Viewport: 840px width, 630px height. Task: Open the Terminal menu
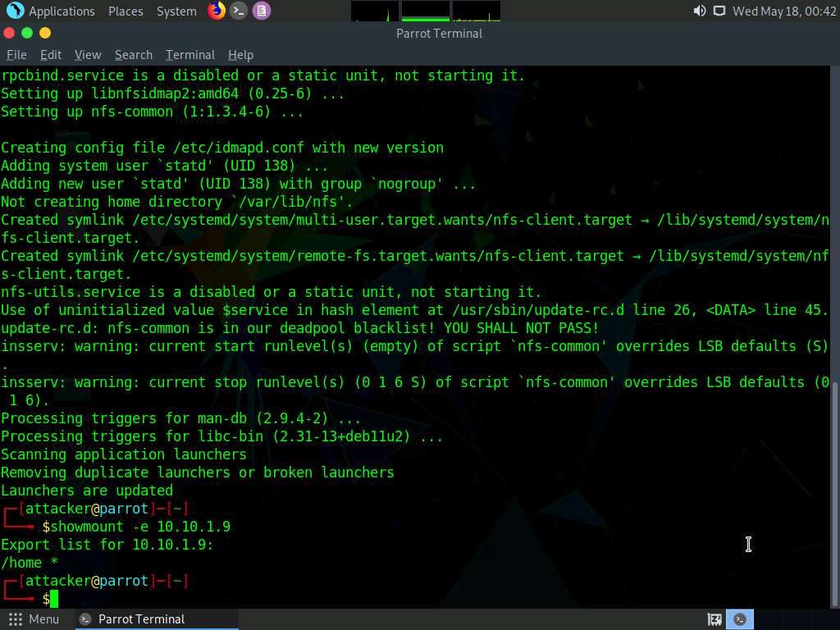point(190,55)
